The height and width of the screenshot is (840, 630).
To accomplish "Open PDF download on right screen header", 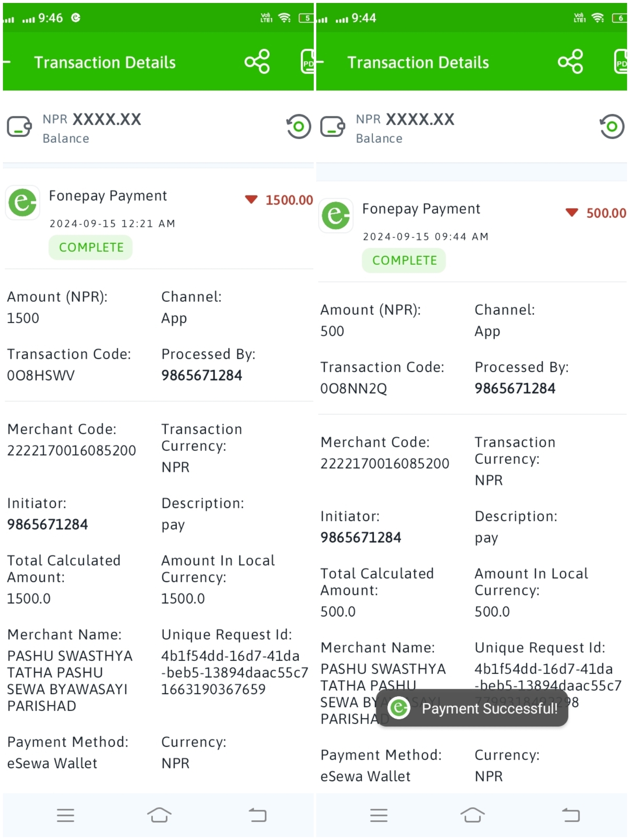I will tap(620, 62).
